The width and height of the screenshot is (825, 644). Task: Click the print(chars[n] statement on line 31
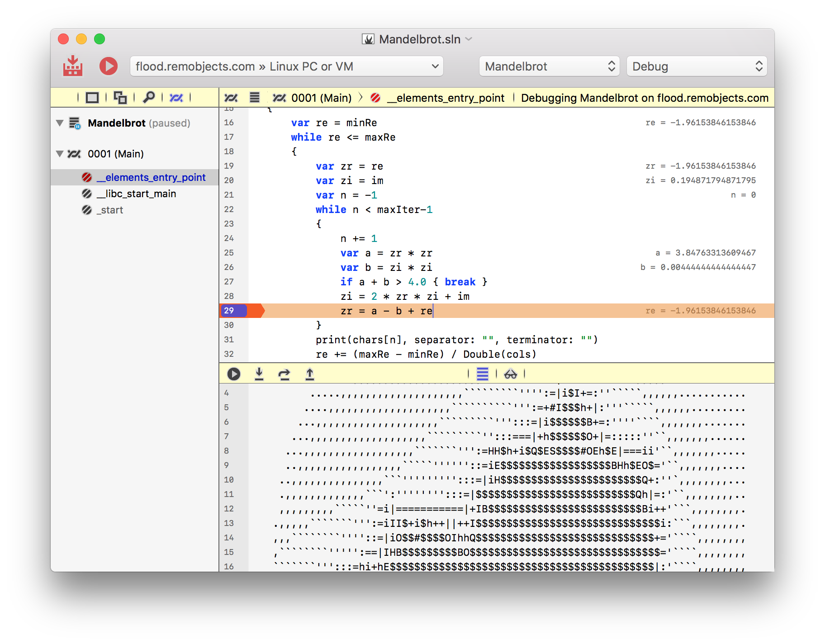456,340
